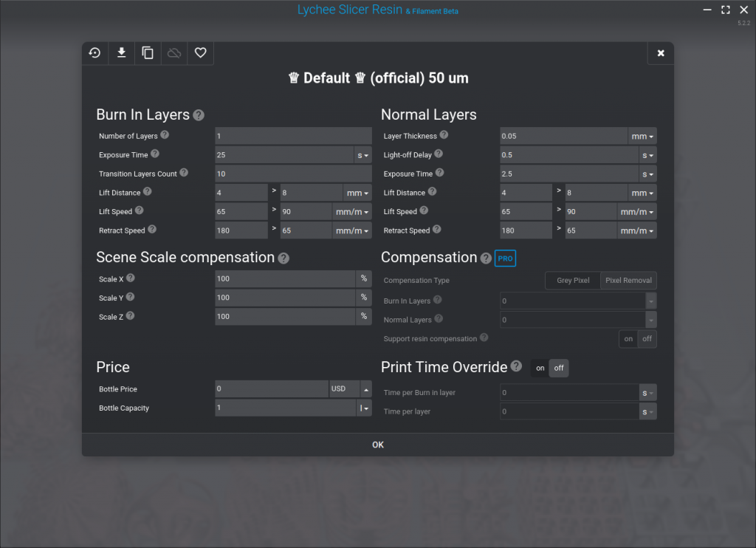This screenshot has width=756, height=548.
Task: Show help for Burn In Lift Distance
Action: (148, 191)
